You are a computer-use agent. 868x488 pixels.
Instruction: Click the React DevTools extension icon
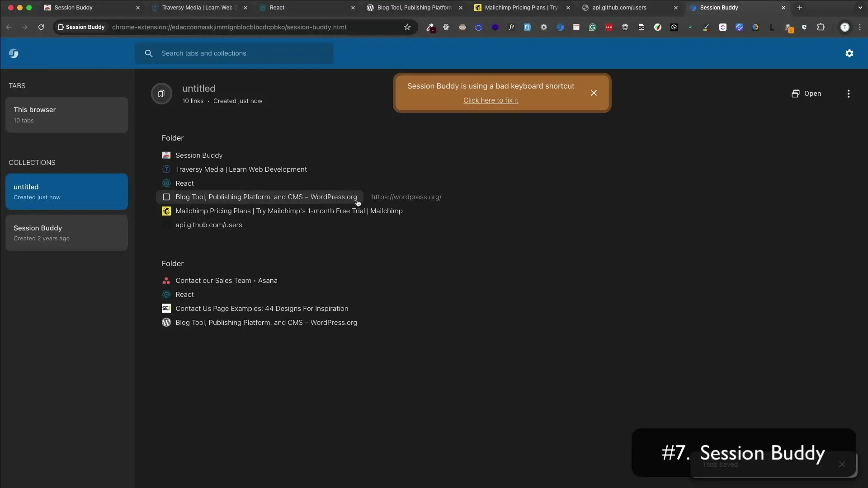coord(446,27)
